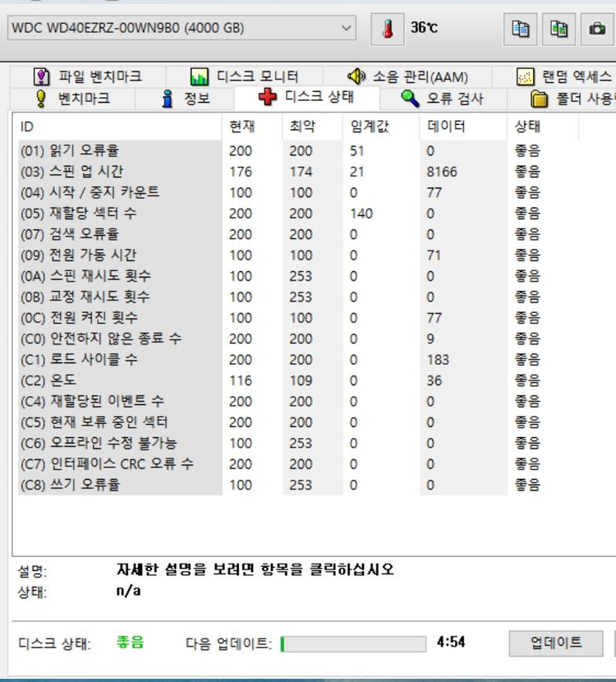Select row (01) 읽기 오류율
Screen dimensions: 616x682
tap(298, 151)
